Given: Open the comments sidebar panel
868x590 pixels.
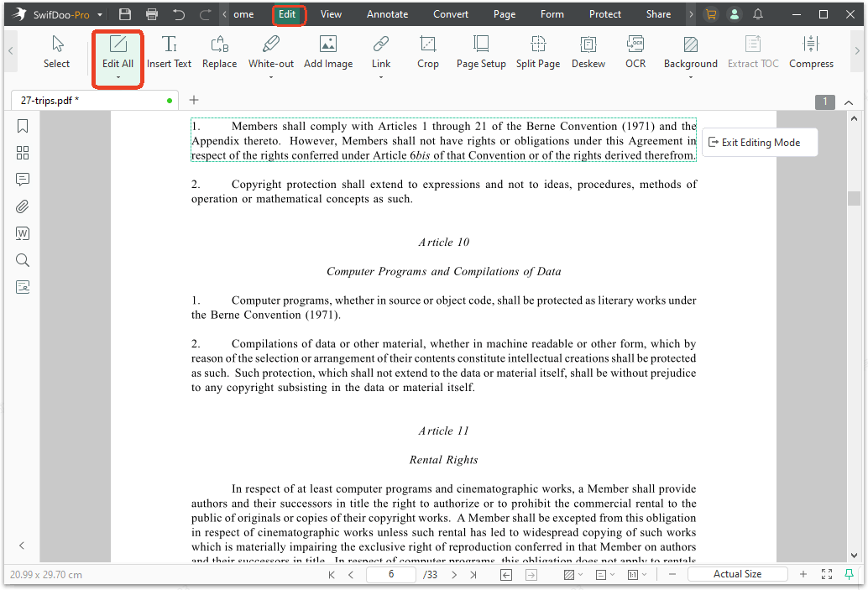Looking at the screenshot, I should [x=23, y=180].
